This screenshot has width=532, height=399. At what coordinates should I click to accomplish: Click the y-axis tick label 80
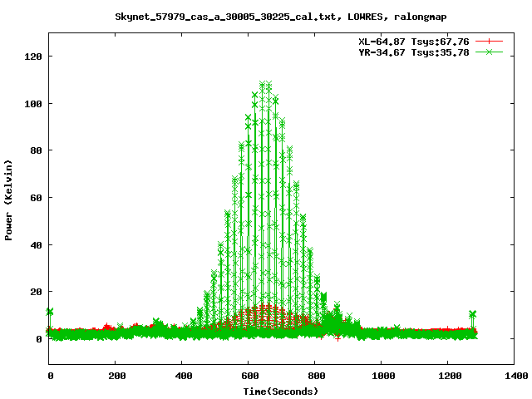pyautogui.click(x=37, y=150)
